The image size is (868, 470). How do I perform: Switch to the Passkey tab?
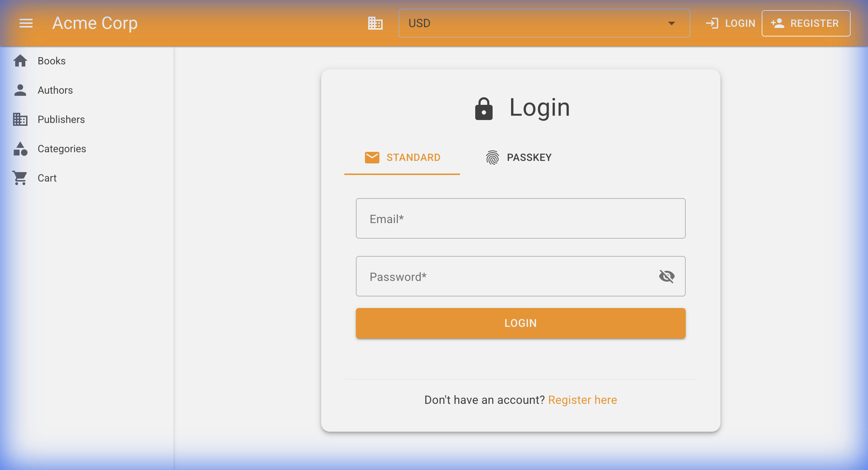point(519,158)
